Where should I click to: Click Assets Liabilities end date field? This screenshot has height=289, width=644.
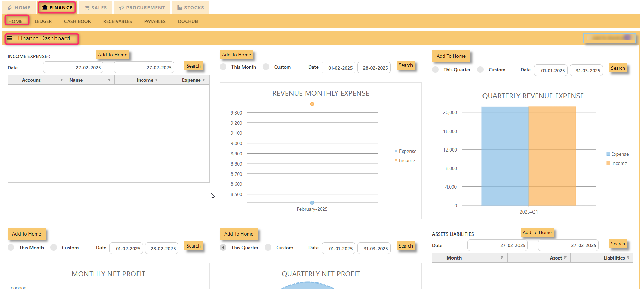coord(568,245)
